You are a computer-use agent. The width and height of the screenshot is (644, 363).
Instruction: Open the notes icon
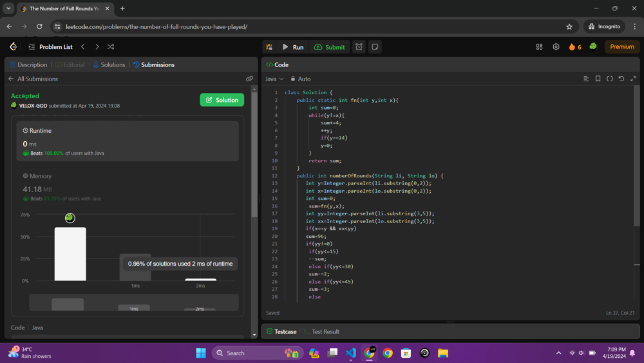click(375, 47)
